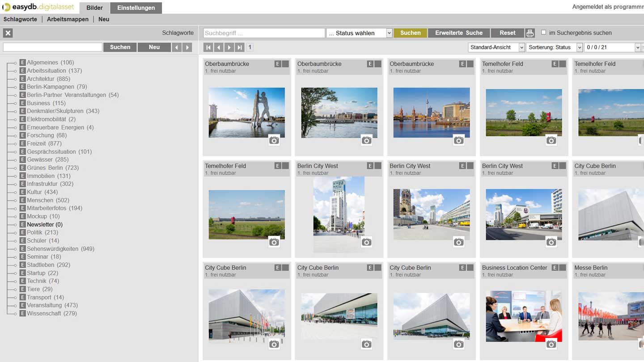Click the E icon beside Wissenschaft keyword
644x362 pixels.
(x=22, y=313)
